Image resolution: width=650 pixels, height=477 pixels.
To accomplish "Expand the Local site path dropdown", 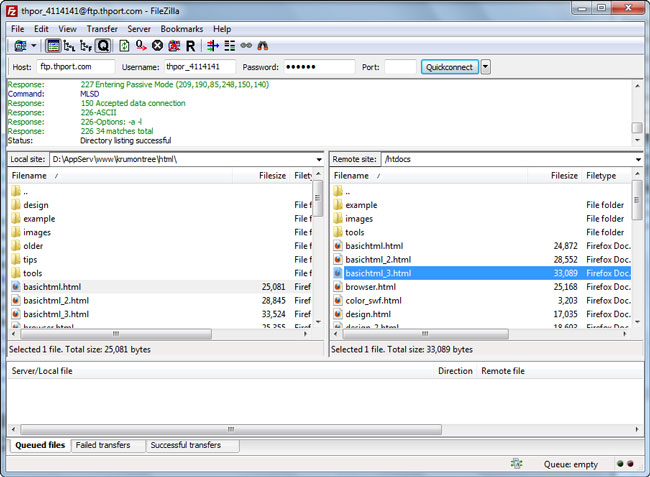I will coord(319,159).
